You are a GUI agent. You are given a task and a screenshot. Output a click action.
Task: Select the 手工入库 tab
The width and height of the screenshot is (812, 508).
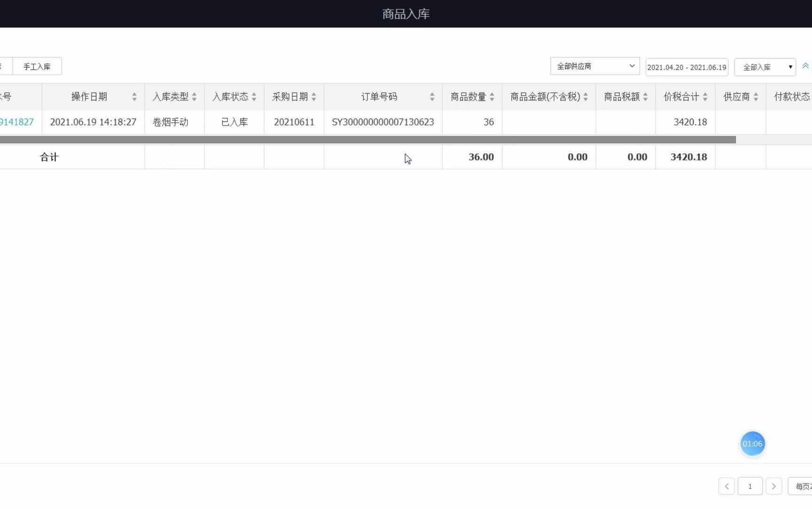click(37, 66)
